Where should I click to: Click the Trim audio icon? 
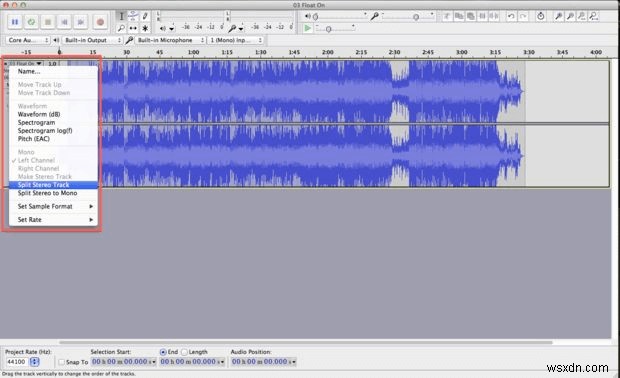pyautogui.click(x=482, y=16)
